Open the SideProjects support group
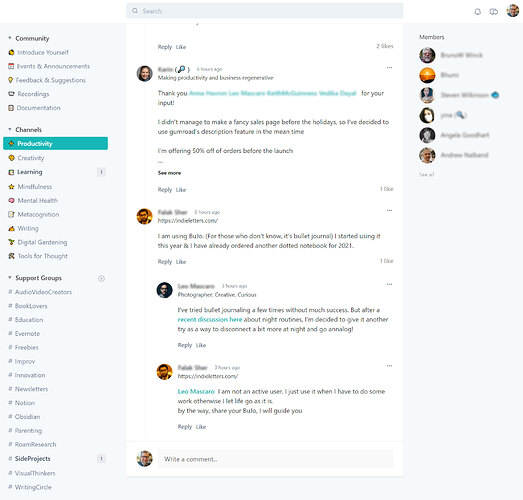The image size is (523, 500). pos(32,459)
